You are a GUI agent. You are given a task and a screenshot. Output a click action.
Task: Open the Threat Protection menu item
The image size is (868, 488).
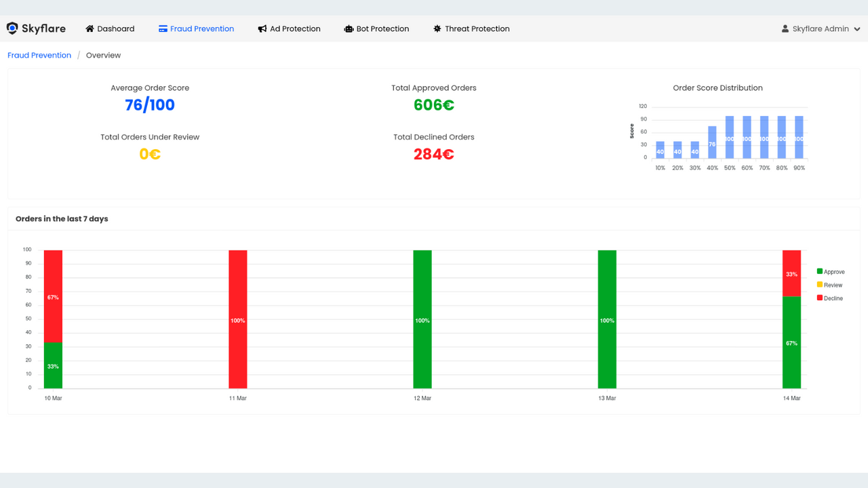pyautogui.click(x=471, y=28)
